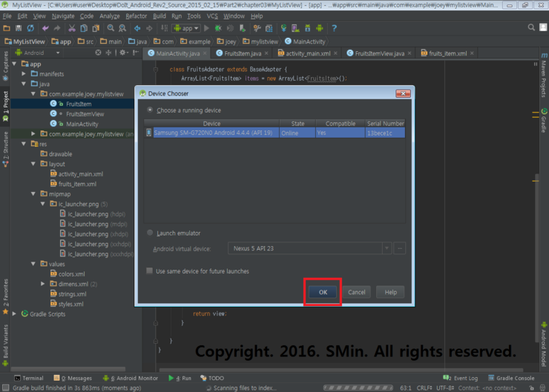
Task: Open the Terminal tool window
Action: (x=29, y=378)
